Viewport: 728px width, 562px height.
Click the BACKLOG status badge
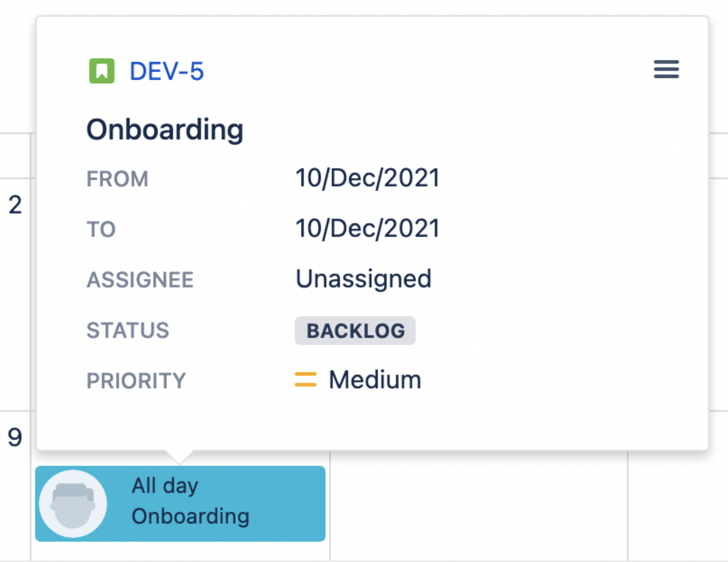pyautogui.click(x=355, y=331)
